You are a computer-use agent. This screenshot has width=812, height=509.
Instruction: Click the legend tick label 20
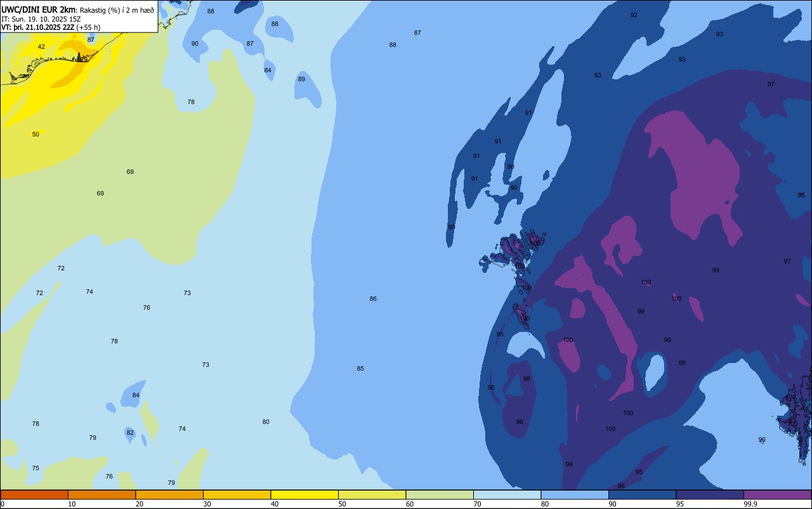(139, 504)
